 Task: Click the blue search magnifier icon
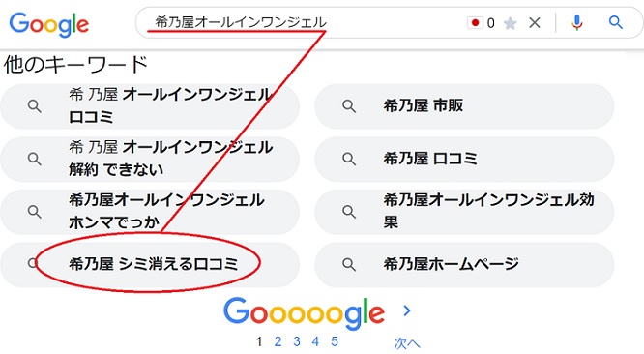pos(615,22)
